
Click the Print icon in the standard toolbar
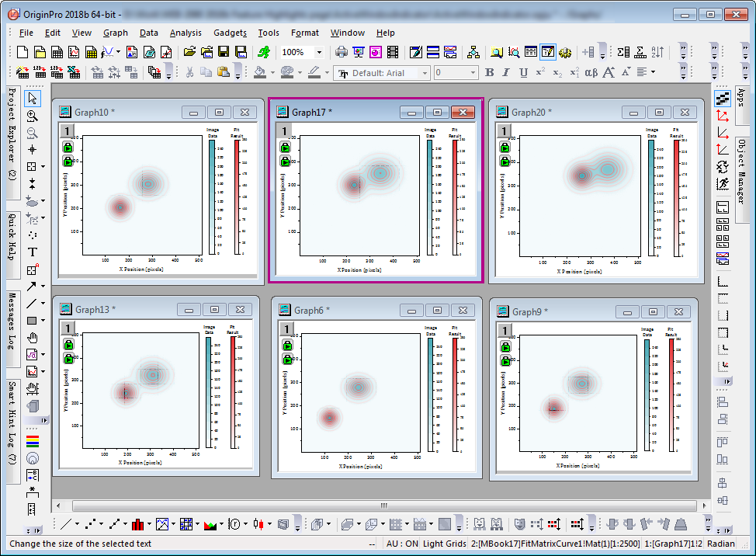[342, 52]
